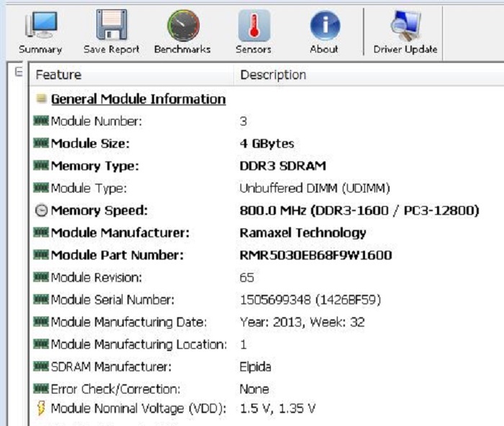Select the General Module Information heading
Screen dimensions: 504x426
[x=138, y=99]
